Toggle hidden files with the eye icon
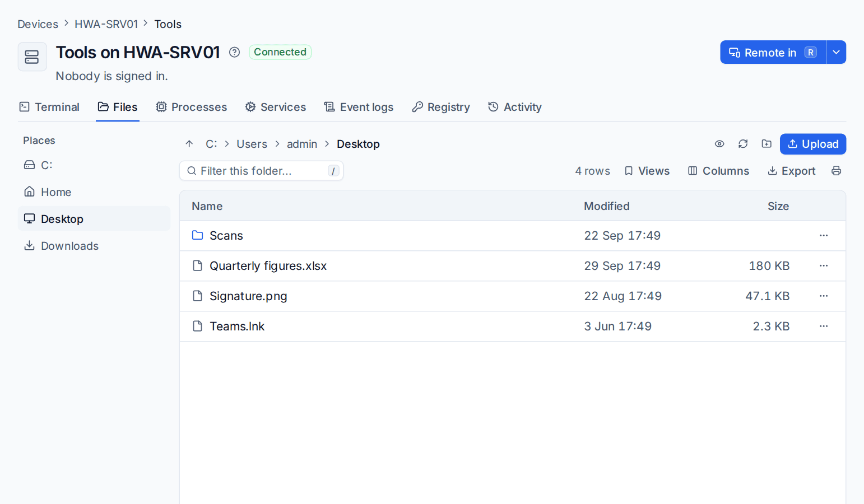The height and width of the screenshot is (504, 864). (x=719, y=144)
